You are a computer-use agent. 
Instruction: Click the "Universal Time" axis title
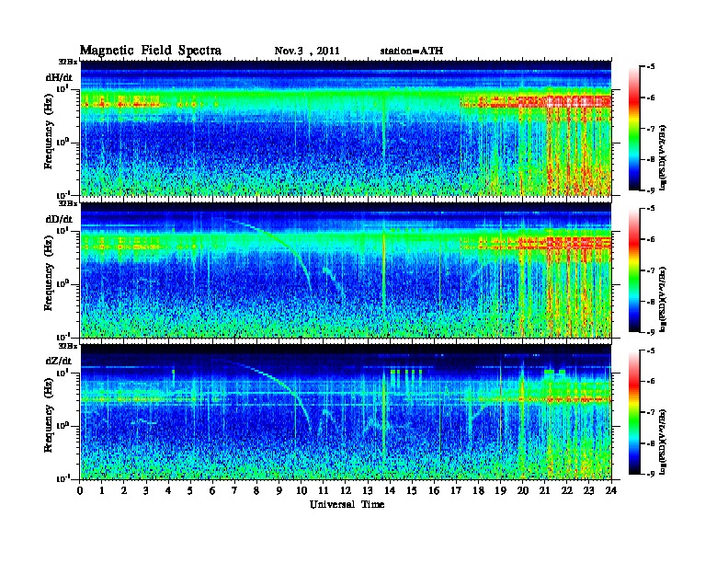(x=347, y=504)
